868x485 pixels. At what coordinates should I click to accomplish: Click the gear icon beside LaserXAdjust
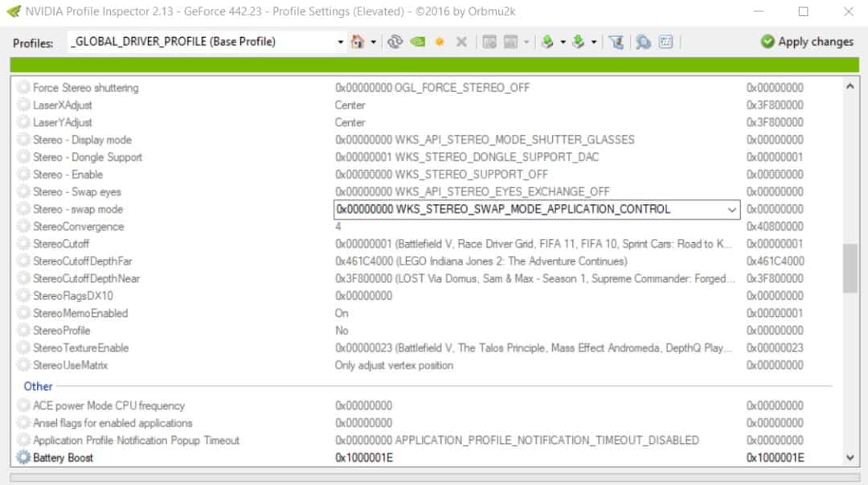(23, 105)
